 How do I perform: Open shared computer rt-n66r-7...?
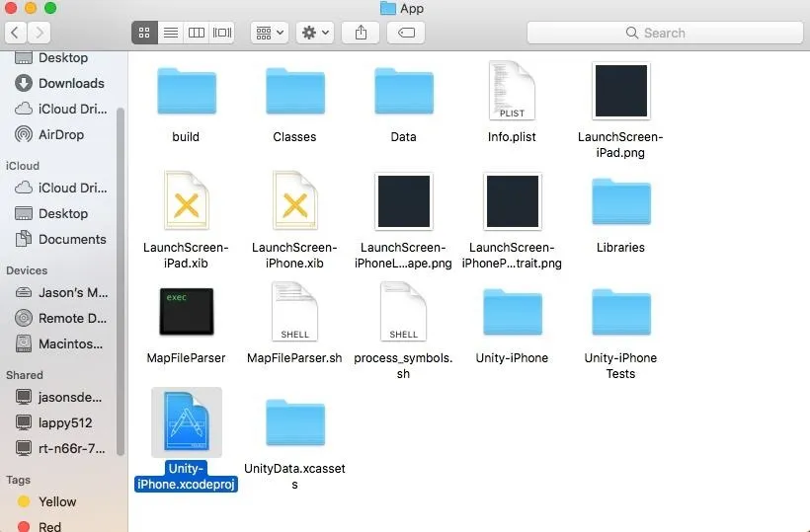click(61, 448)
